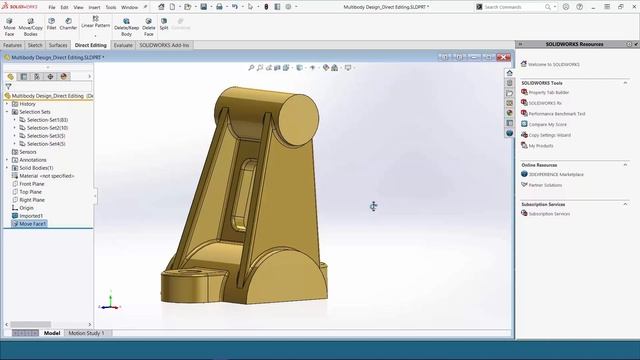Click the Search Commands input field
The width and height of the screenshot is (640, 360).
pos(513,7)
